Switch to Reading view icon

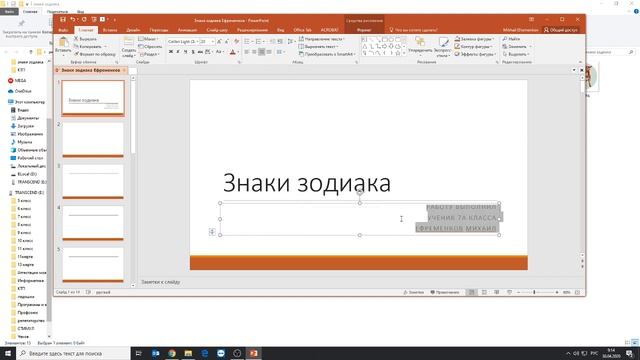click(497, 292)
